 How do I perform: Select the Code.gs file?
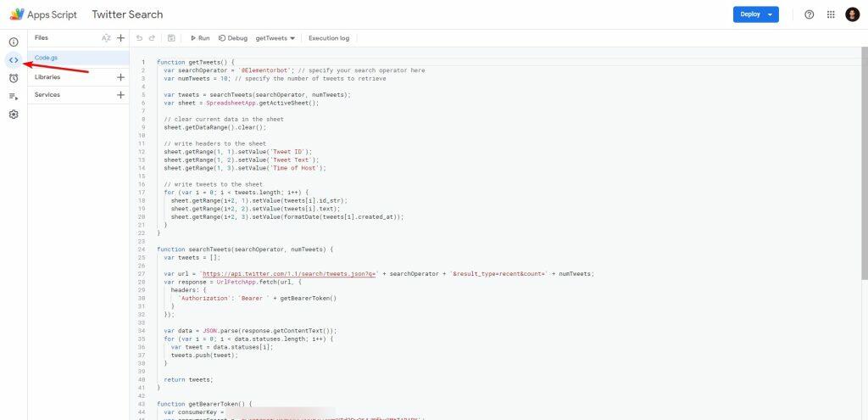pos(78,58)
